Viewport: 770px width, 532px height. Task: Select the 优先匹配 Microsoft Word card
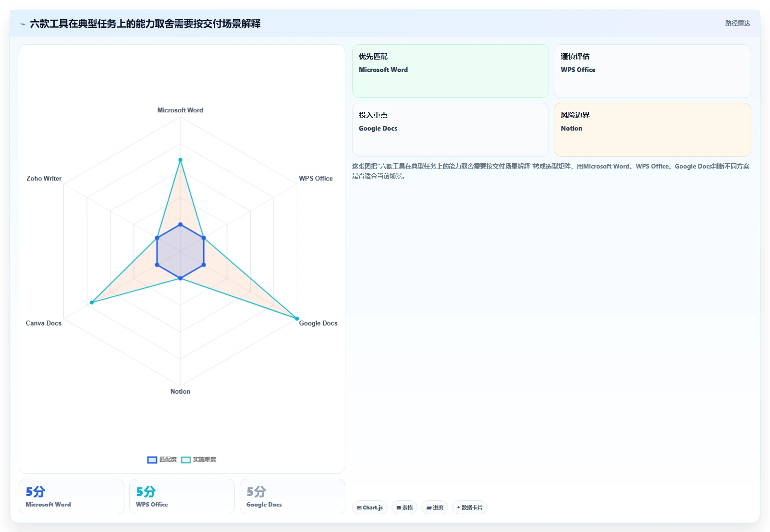[x=450, y=71]
